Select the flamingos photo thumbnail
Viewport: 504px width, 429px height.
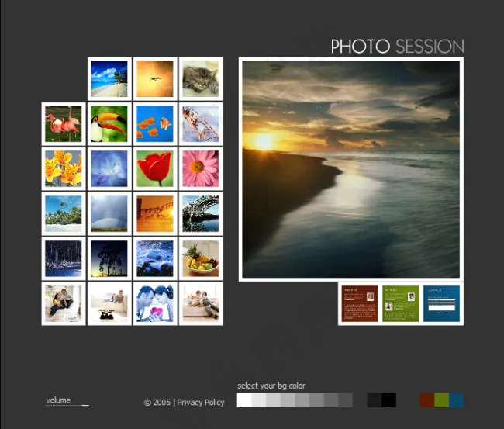(x=64, y=124)
